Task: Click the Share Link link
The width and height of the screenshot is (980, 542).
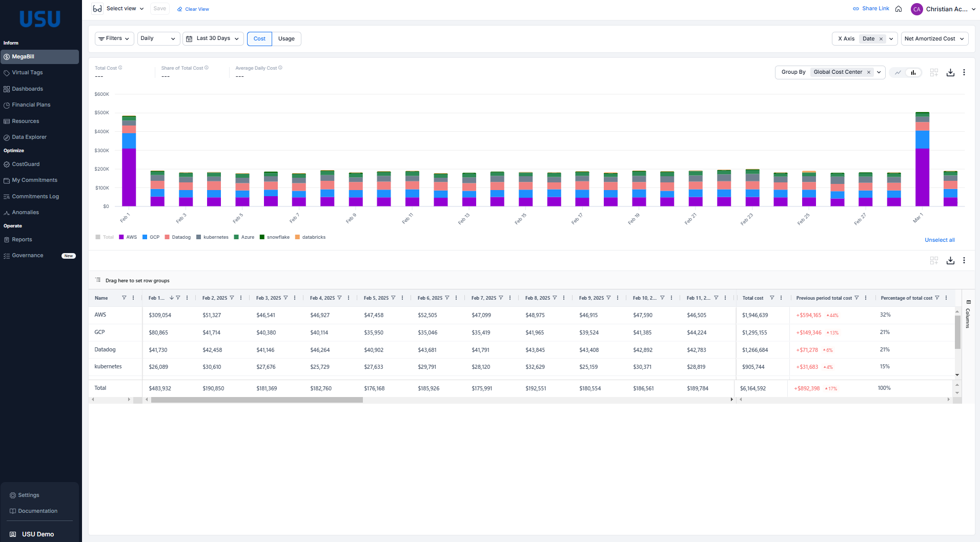Action: 871,9
